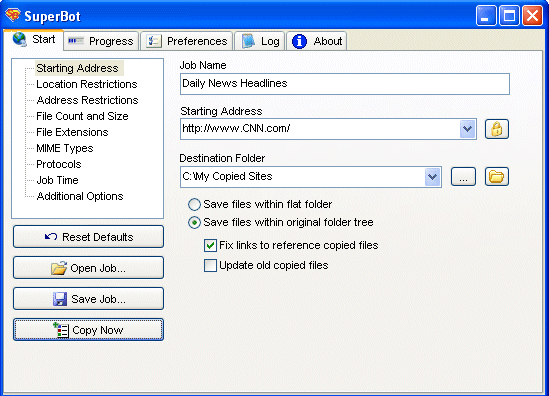
Task: Close the SuperBot window
Action: point(532,16)
